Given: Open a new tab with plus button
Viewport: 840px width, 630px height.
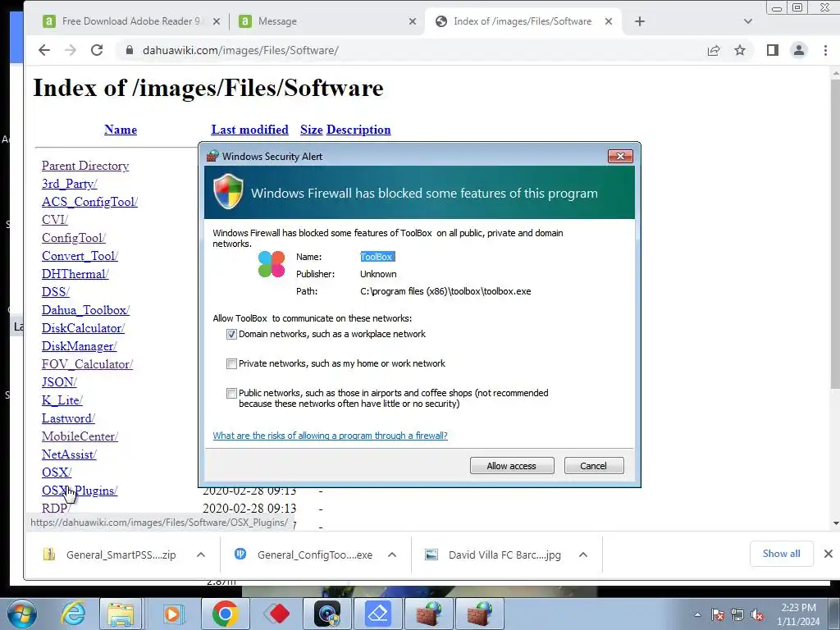Looking at the screenshot, I should [640, 21].
